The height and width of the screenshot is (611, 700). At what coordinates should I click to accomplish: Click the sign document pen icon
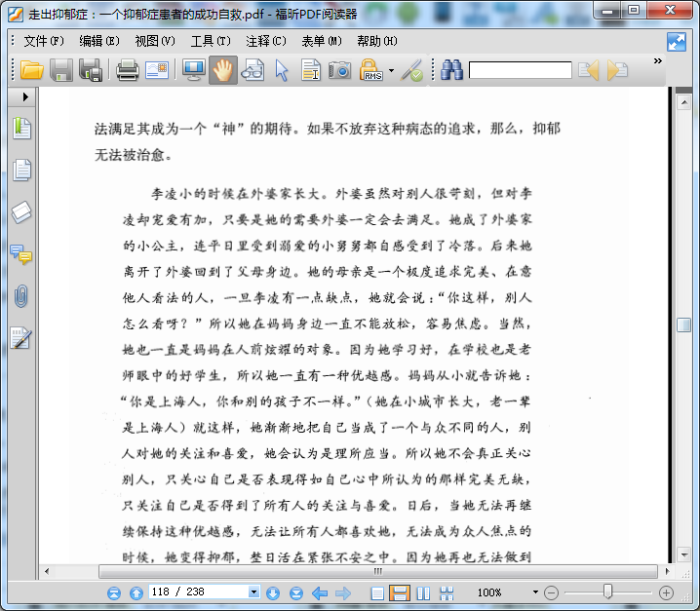(411, 70)
